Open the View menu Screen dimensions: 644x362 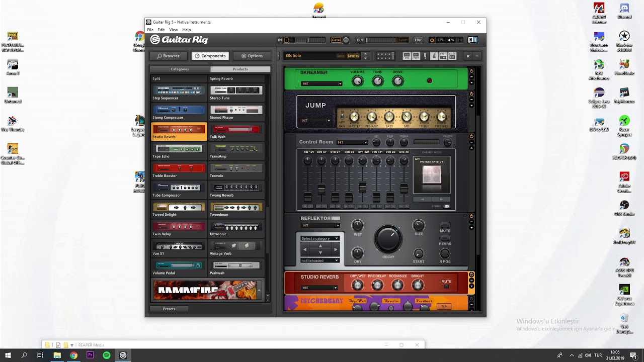(x=173, y=30)
